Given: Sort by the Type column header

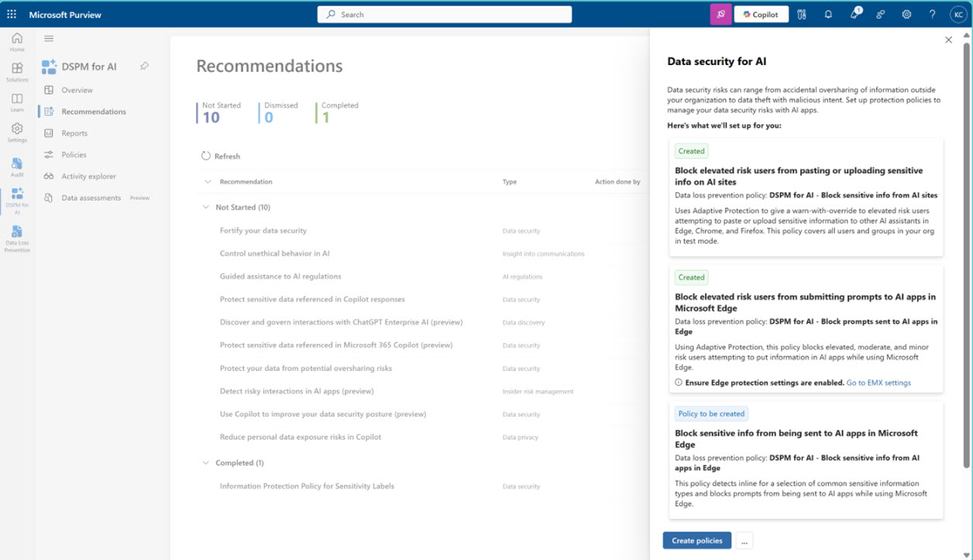Looking at the screenshot, I should tap(510, 182).
